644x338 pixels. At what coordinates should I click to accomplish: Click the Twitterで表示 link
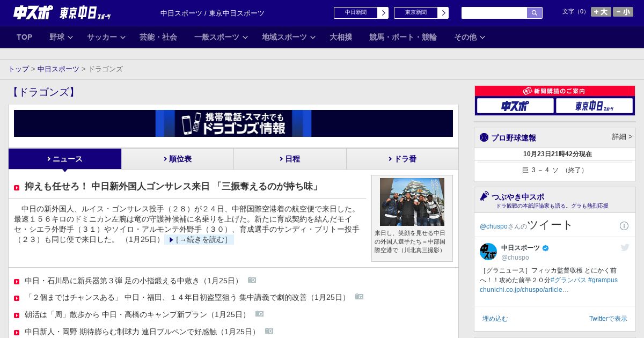(608, 319)
